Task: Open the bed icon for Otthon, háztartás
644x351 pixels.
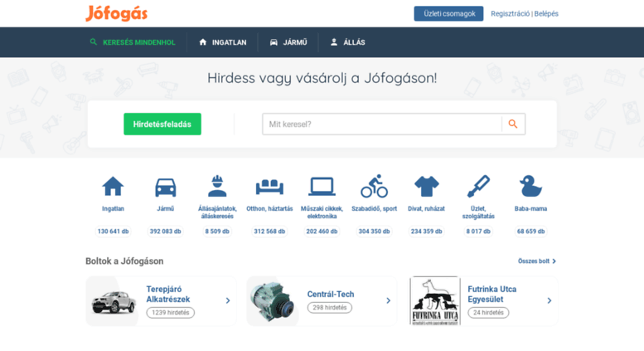Action: click(269, 187)
